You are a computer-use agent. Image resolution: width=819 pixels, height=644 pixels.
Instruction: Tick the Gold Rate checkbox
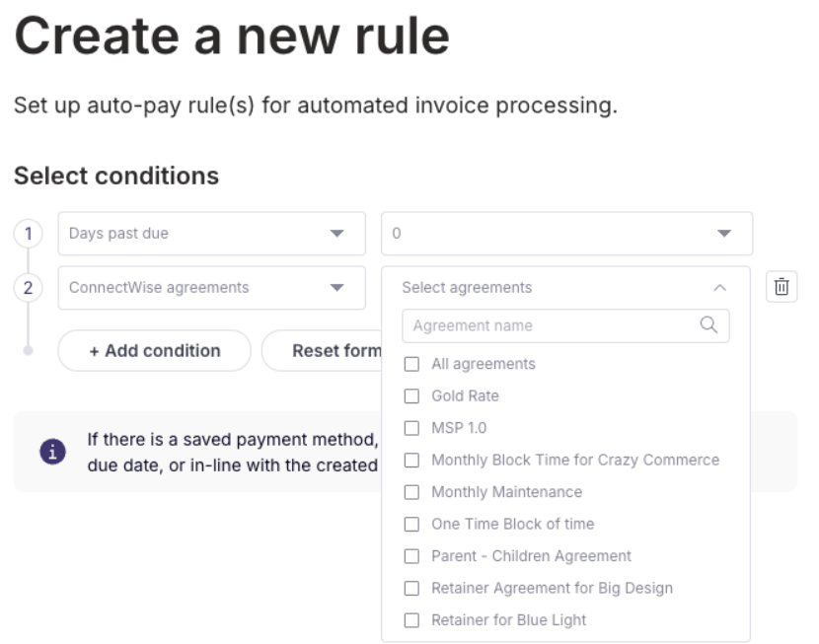pyautogui.click(x=411, y=395)
